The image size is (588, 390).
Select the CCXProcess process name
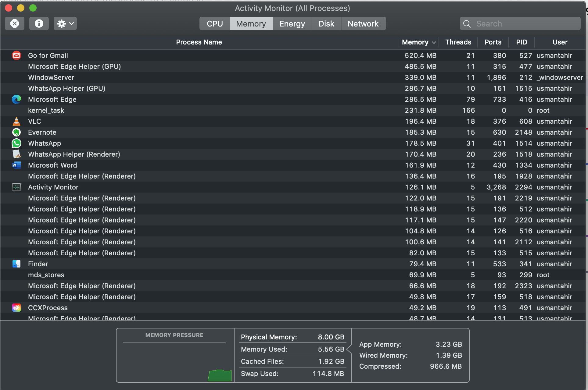click(48, 308)
